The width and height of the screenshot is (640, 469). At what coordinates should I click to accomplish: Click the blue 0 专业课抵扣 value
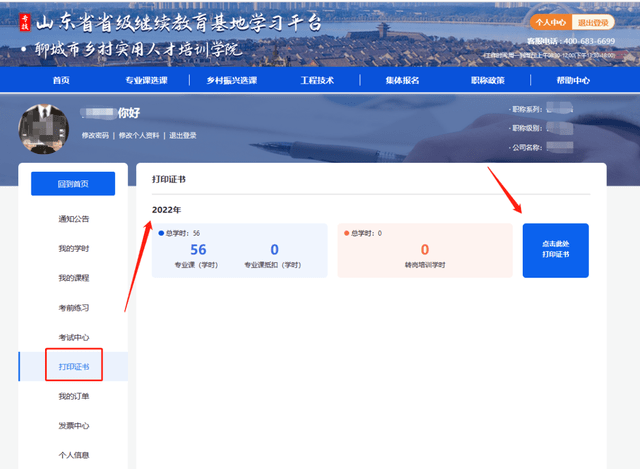(x=274, y=249)
